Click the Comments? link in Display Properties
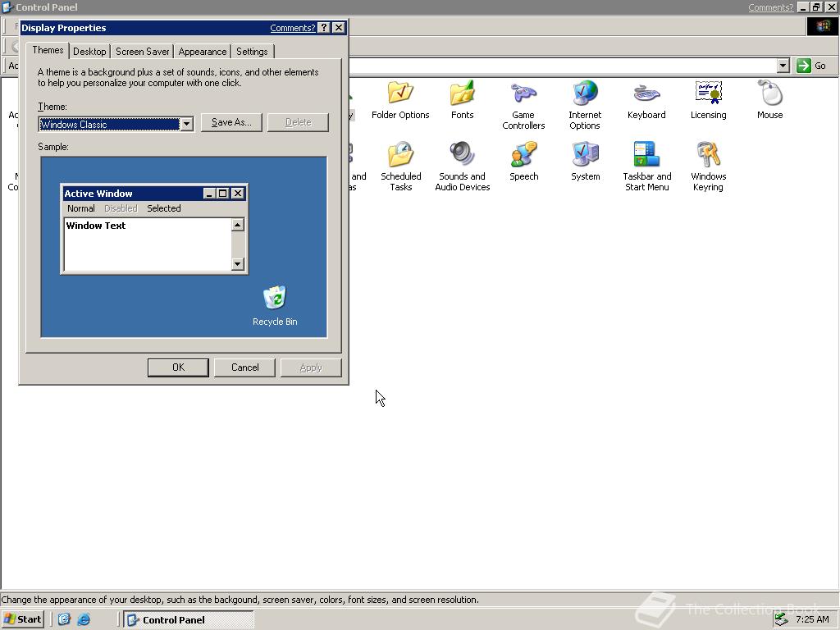This screenshot has height=630, width=840. pos(293,28)
